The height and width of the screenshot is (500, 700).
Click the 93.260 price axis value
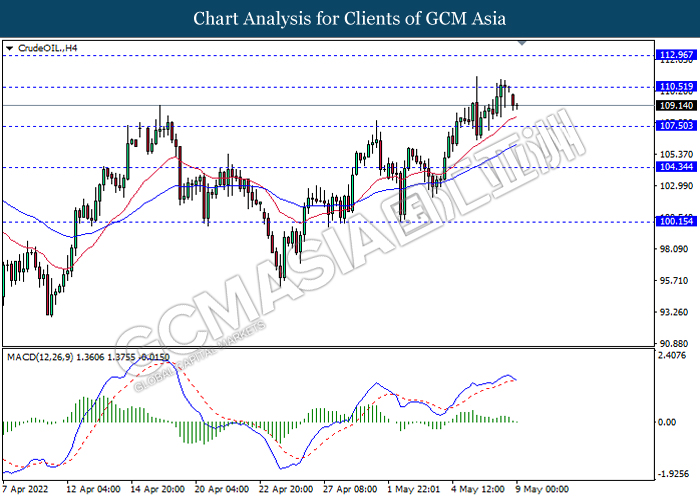[x=676, y=312]
